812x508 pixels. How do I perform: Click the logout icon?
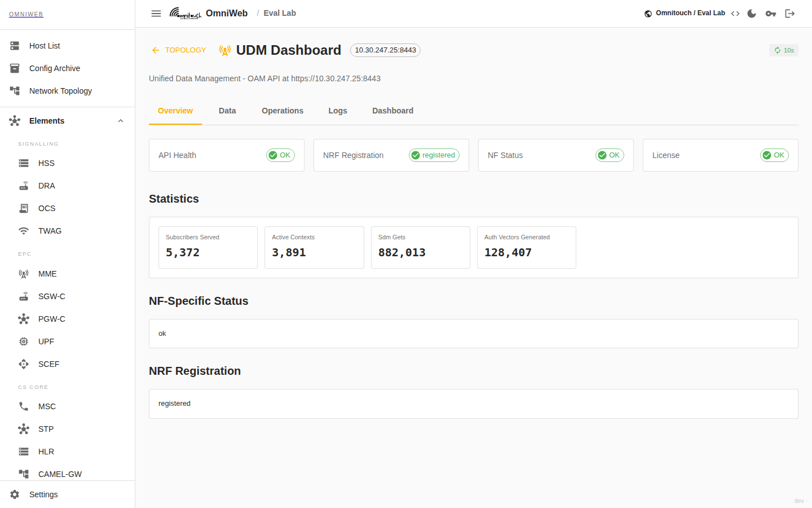(x=790, y=14)
